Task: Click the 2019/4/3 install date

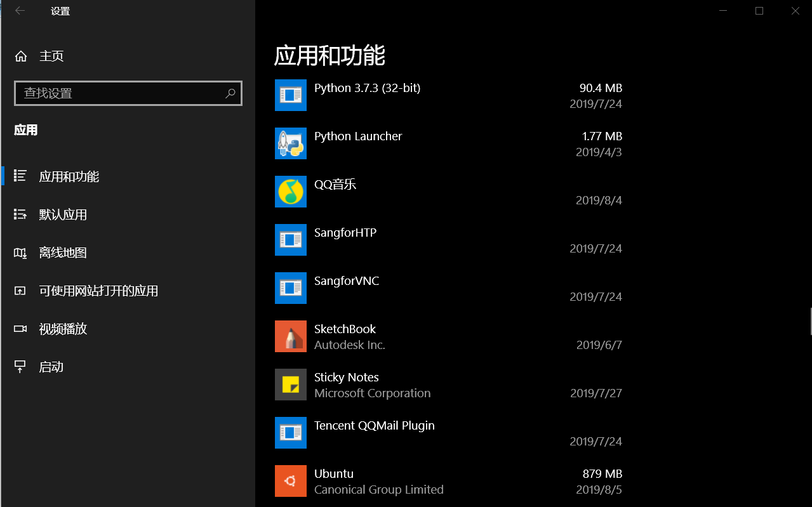Action: pyautogui.click(x=599, y=152)
